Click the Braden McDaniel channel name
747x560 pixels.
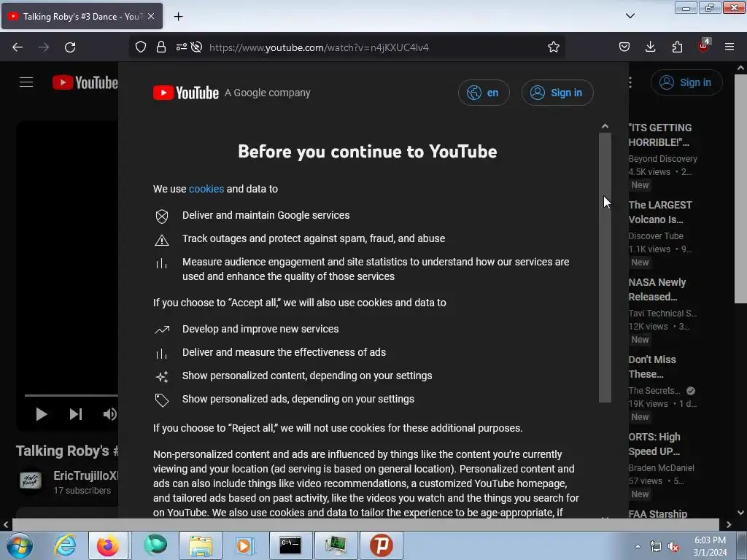(661, 467)
